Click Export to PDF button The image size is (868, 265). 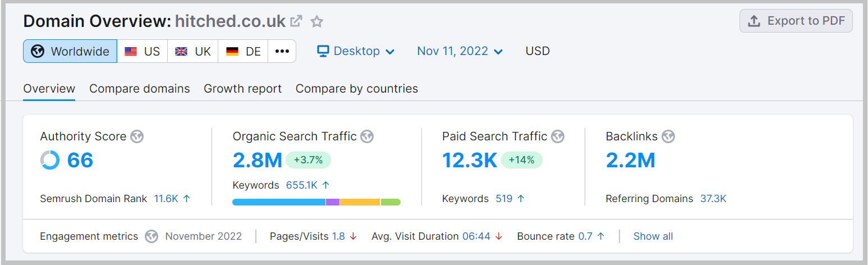[x=796, y=21]
